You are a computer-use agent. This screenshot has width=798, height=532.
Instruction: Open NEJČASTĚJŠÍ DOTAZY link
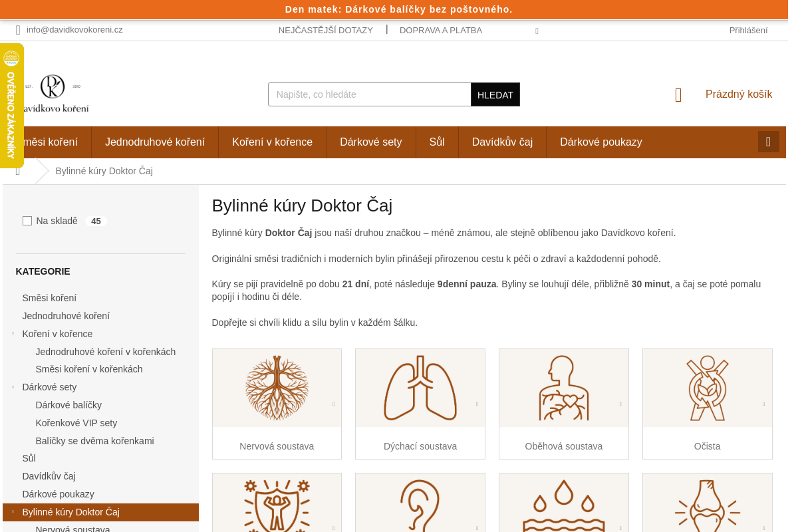(326, 30)
